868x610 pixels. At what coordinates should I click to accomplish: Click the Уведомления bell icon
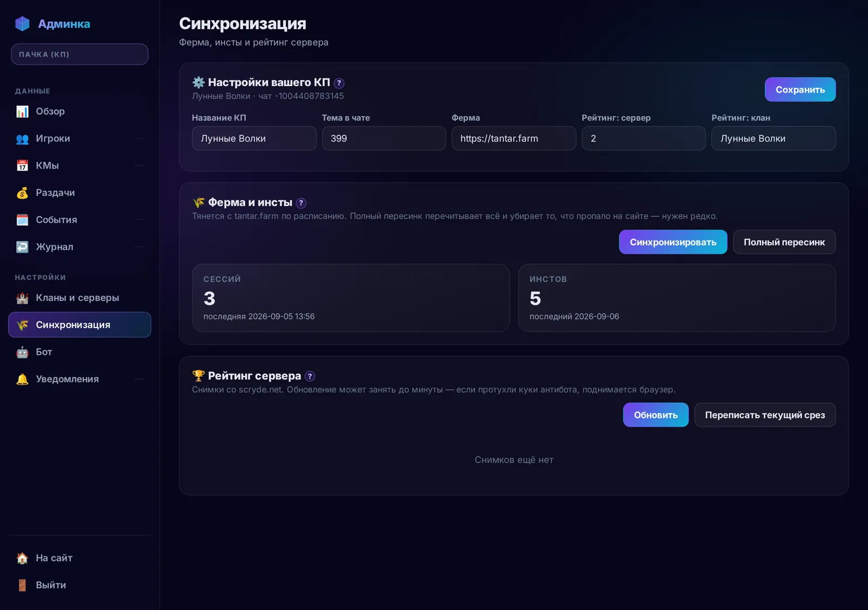[x=22, y=380]
